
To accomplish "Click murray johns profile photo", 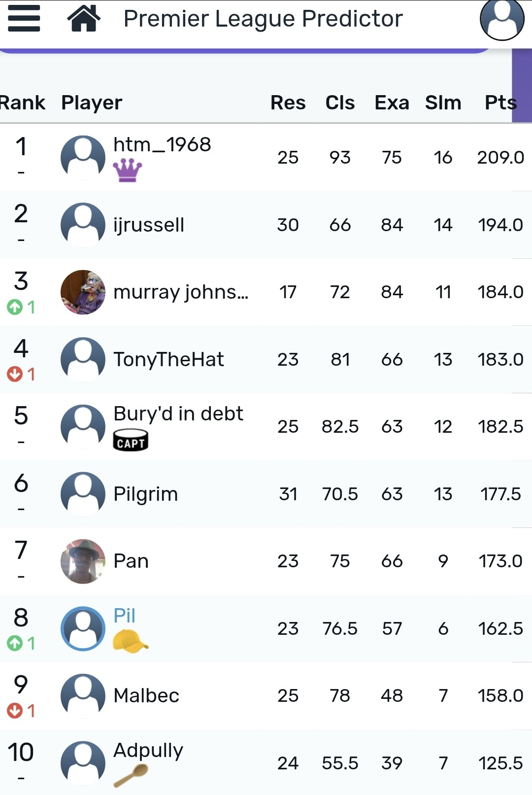I will pyautogui.click(x=83, y=292).
